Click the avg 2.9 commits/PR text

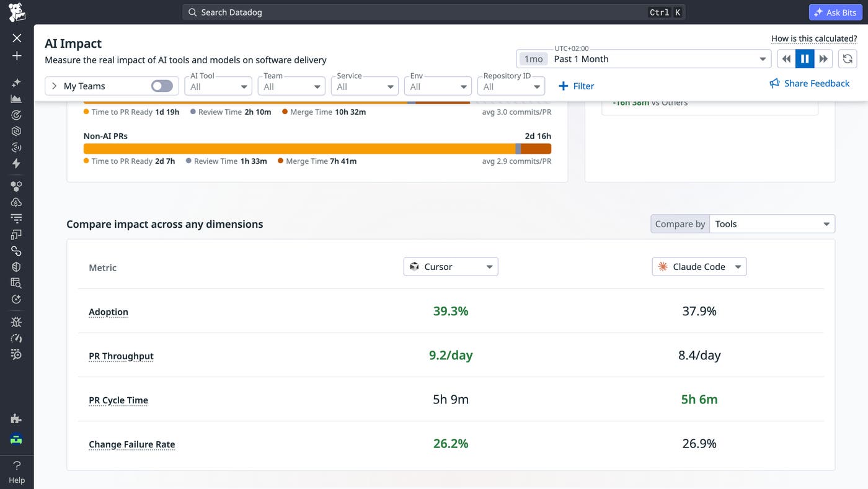516,161
